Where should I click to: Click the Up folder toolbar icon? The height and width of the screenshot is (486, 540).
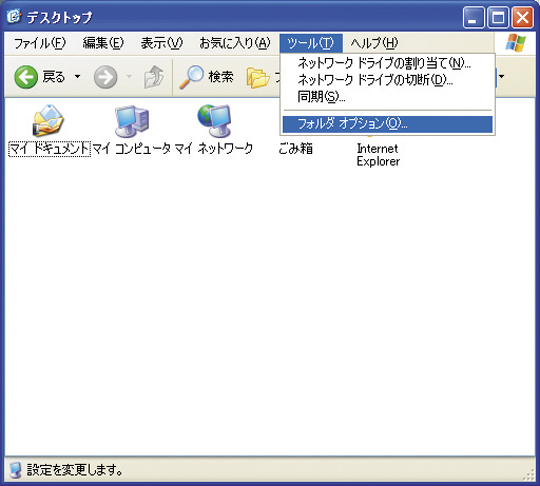tap(154, 76)
